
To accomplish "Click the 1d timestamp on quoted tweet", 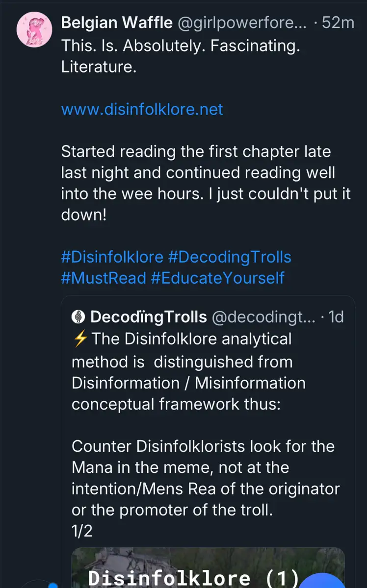I will 336,317.
